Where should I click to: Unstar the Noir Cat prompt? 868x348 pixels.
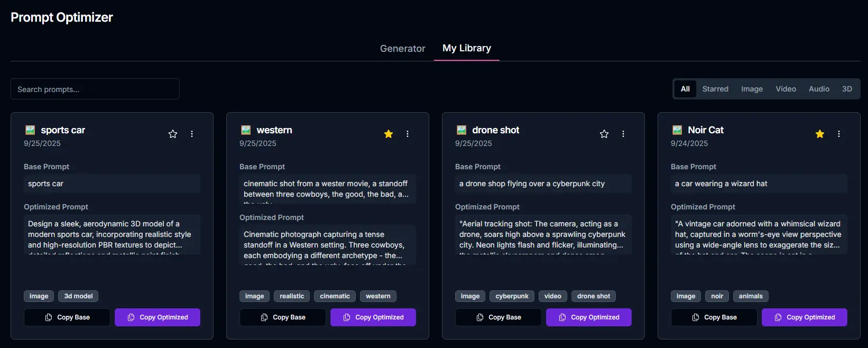[820, 134]
